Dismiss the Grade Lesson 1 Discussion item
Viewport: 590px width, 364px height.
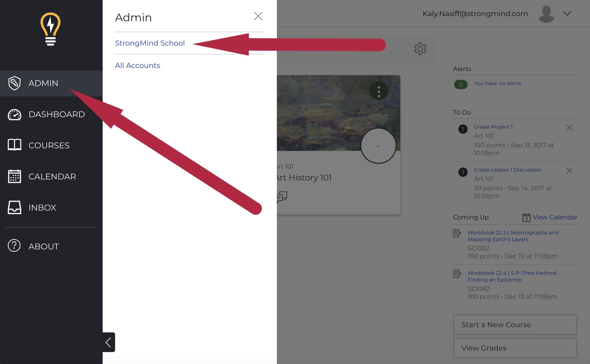coord(570,170)
